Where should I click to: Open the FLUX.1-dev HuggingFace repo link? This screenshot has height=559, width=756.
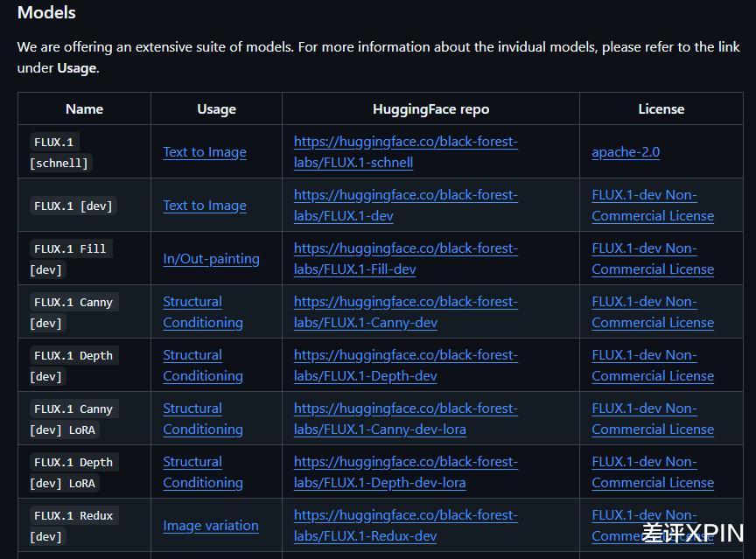point(405,195)
